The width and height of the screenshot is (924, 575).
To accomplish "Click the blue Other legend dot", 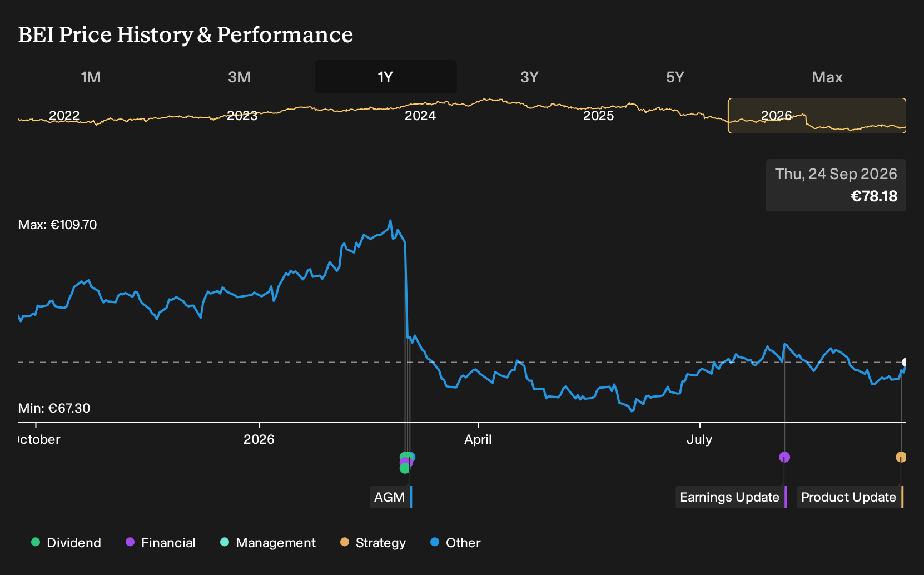I will 435,542.
